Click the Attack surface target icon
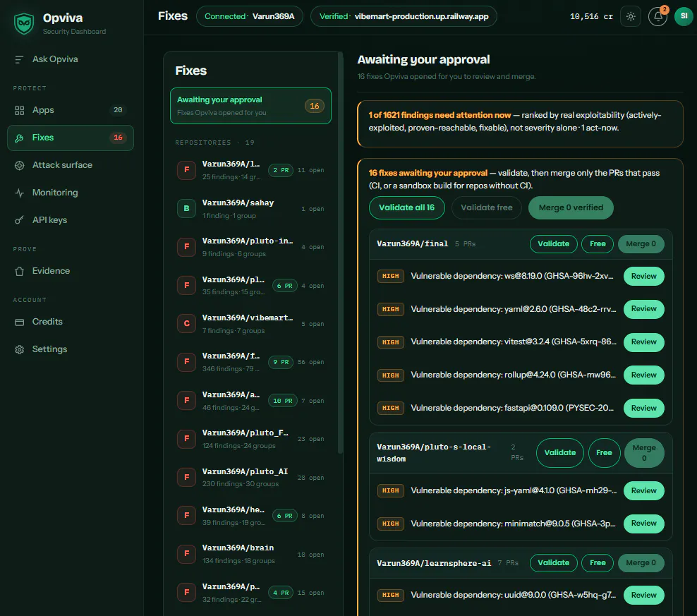The height and width of the screenshot is (616, 697). coord(19,165)
